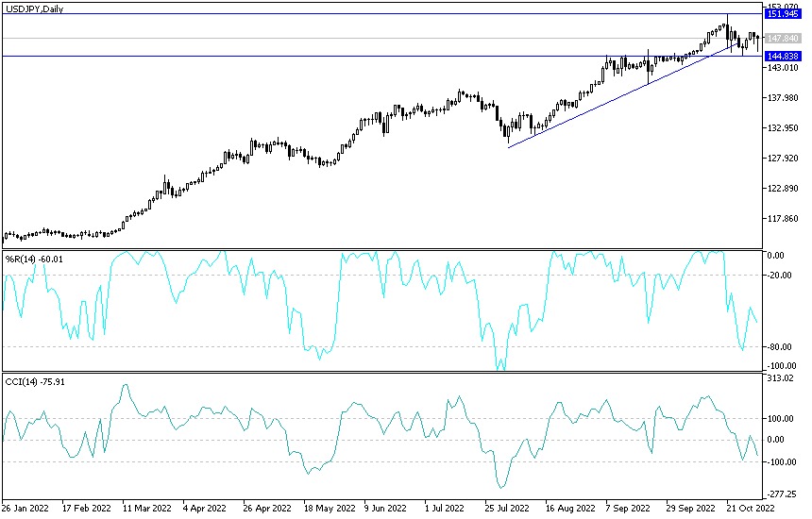Click the 11 Mar 2022 date label

tap(147, 508)
